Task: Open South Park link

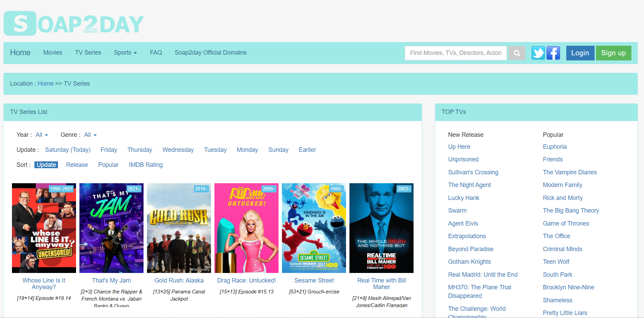Action: [x=557, y=275]
